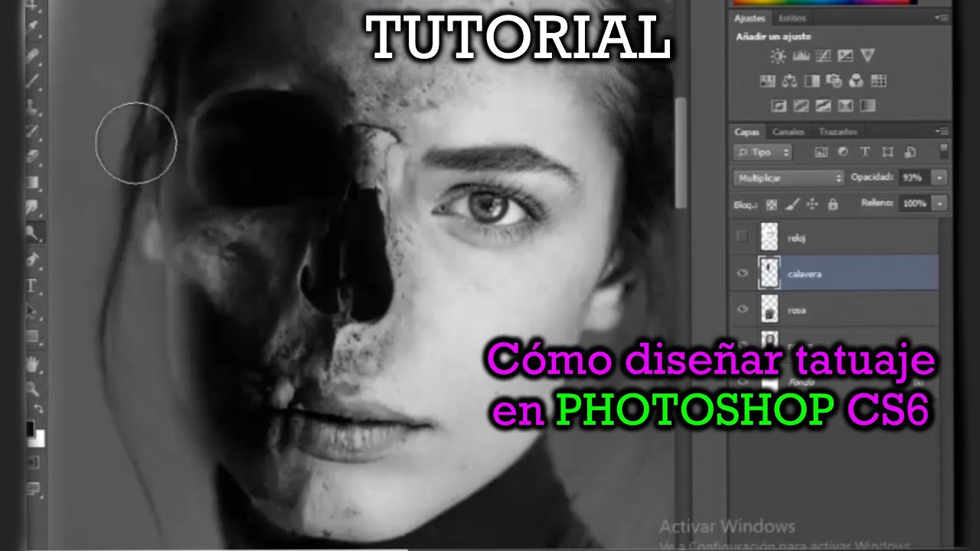Hide the calavera layer
The image size is (980, 551).
(x=742, y=273)
